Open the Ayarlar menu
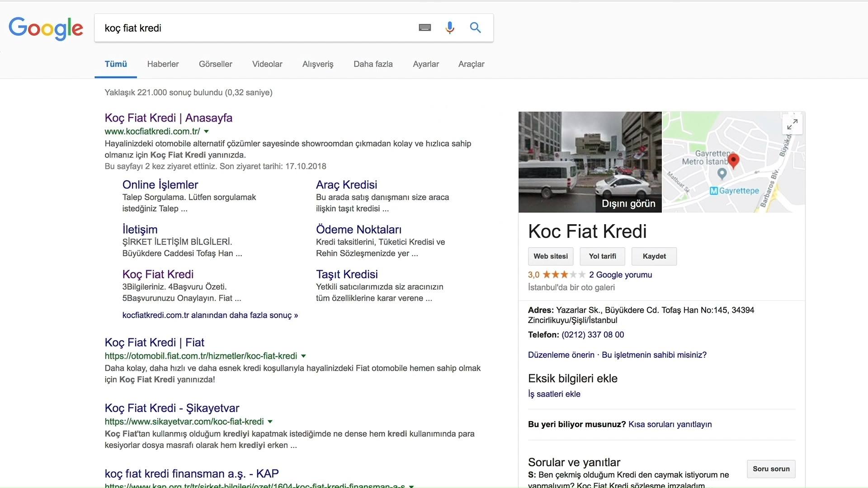 426,64
